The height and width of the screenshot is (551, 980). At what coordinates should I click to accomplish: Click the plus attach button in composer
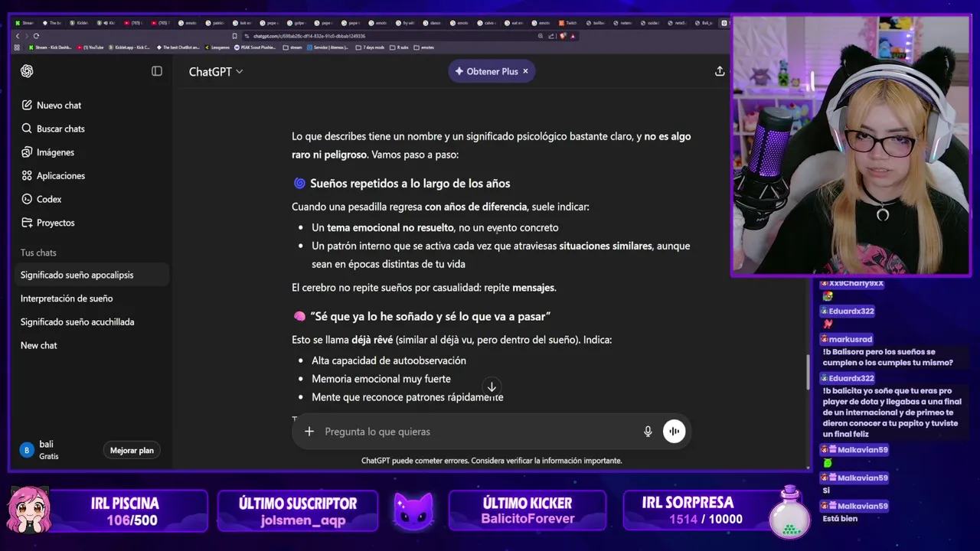coord(309,432)
